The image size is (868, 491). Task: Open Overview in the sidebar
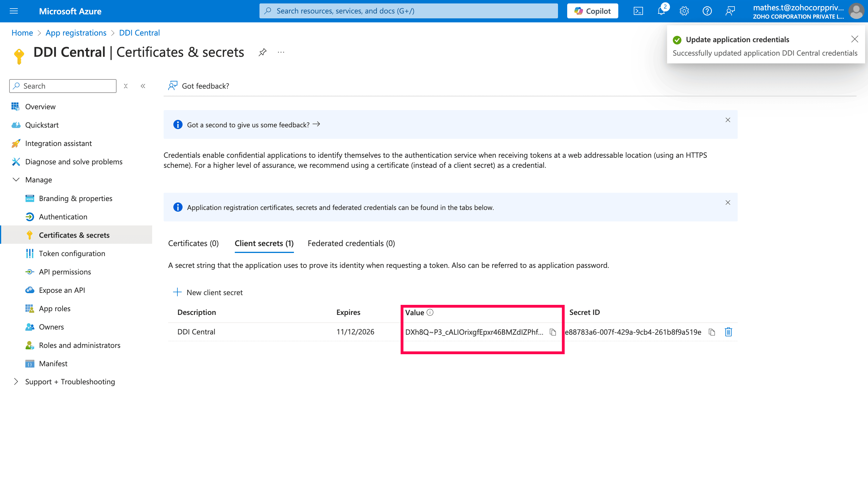point(40,107)
